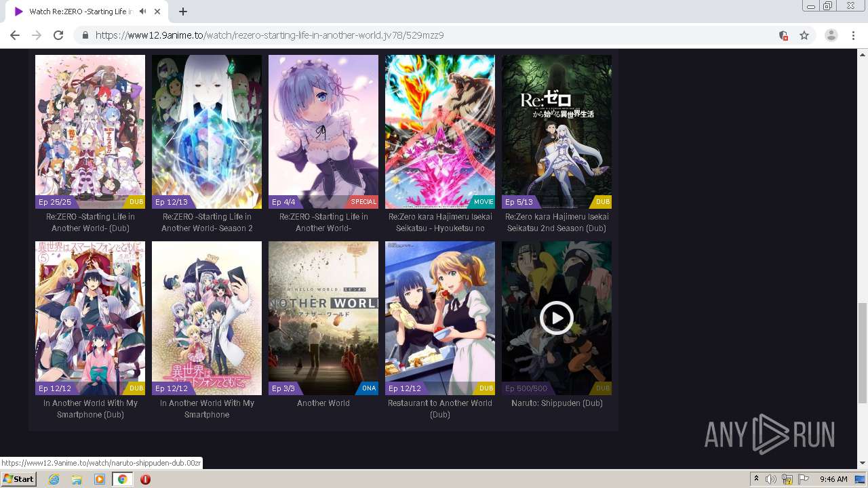Play Naruto: Shippuden via the play overlay

557,318
